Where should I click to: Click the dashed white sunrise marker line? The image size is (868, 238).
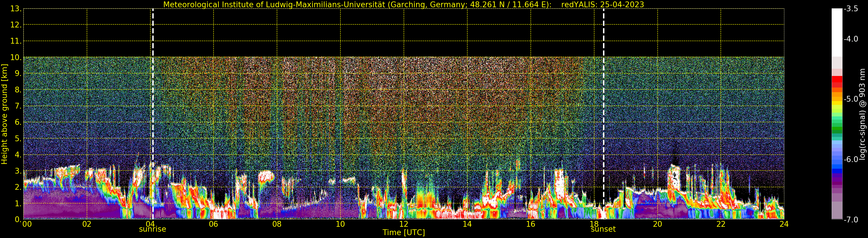pyautogui.click(x=153, y=114)
